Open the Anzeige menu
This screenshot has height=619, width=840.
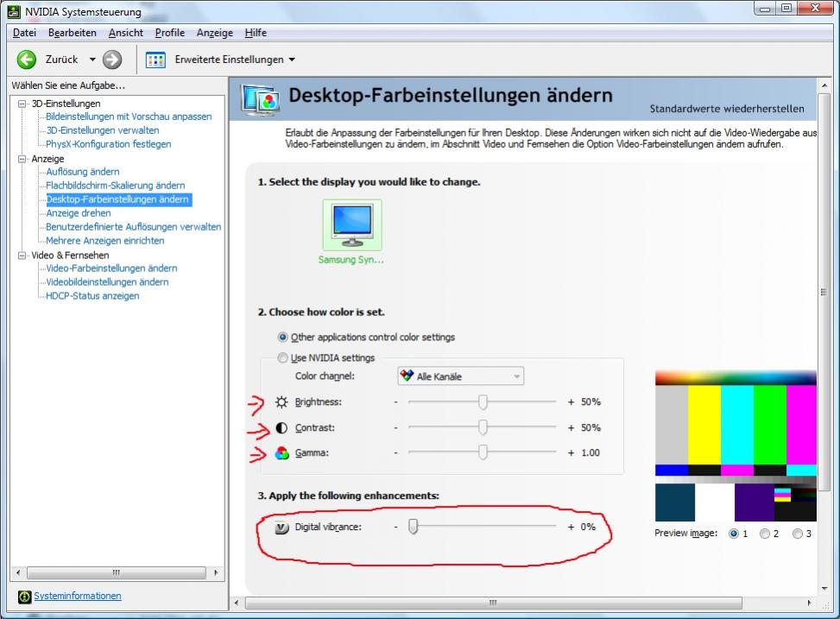215,33
